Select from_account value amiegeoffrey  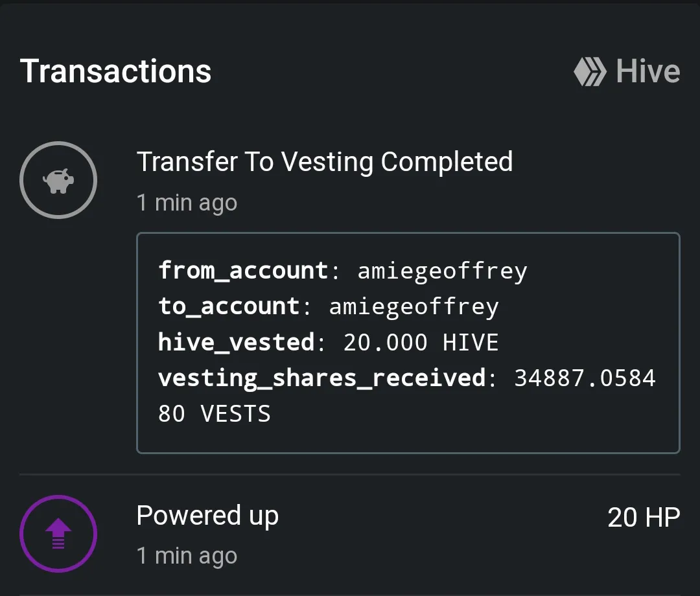pos(443,271)
